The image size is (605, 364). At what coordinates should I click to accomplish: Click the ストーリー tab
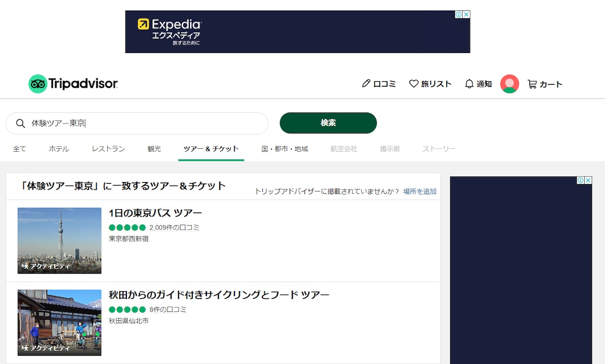pyautogui.click(x=439, y=149)
